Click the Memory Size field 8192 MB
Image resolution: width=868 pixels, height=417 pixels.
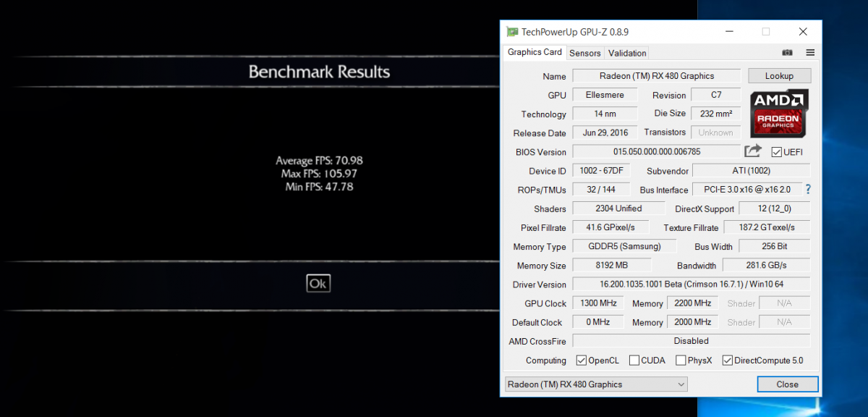(x=612, y=266)
